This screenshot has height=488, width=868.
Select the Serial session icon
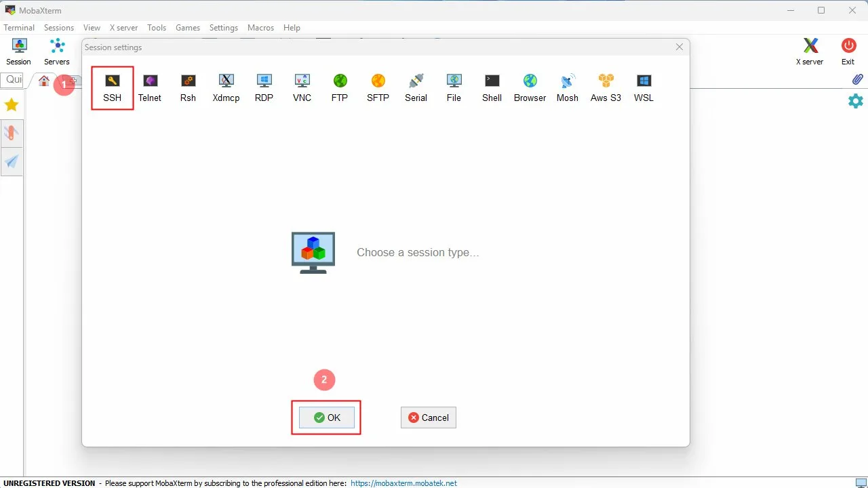tap(416, 88)
